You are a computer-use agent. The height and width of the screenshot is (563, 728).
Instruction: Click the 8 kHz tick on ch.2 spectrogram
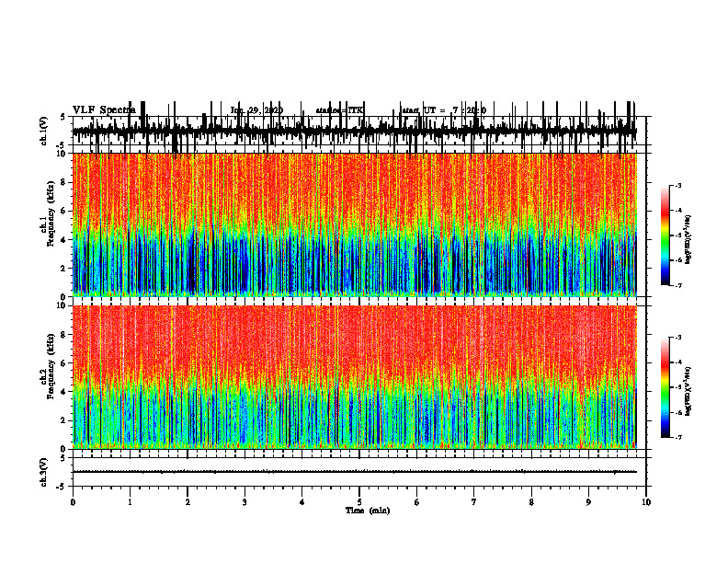tap(63, 334)
